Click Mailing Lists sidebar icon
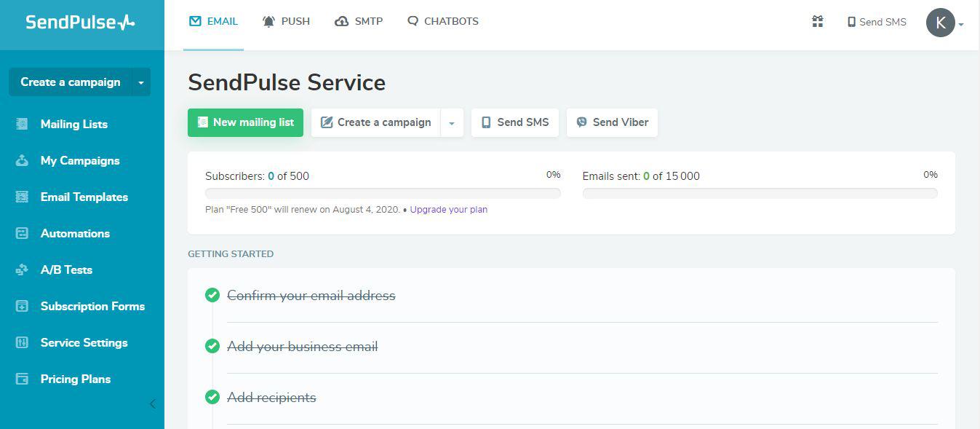This screenshot has height=429, width=980. tap(22, 124)
